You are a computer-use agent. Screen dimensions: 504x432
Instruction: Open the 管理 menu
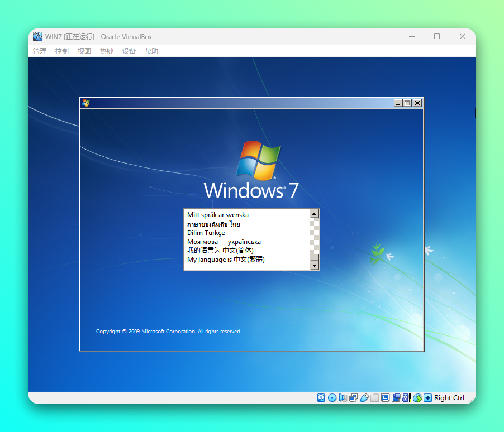[x=39, y=51]
